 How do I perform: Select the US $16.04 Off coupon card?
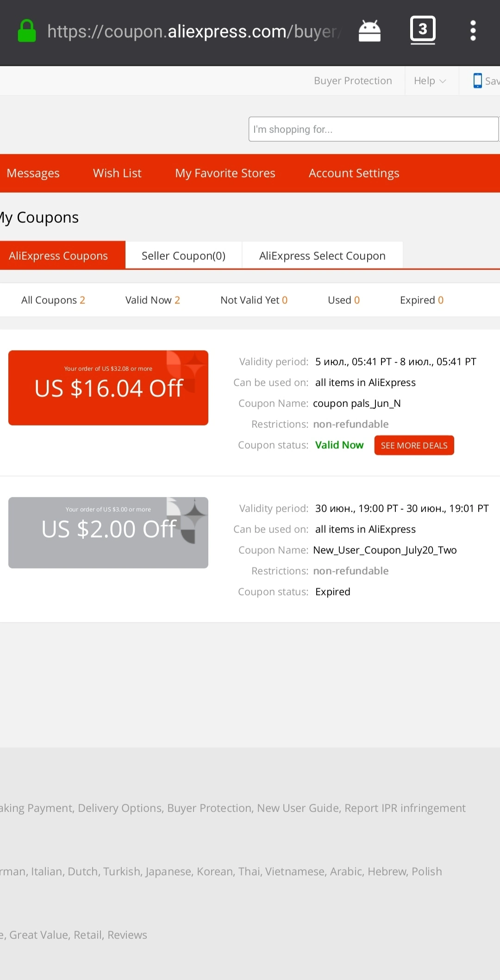tap(108, 388)
